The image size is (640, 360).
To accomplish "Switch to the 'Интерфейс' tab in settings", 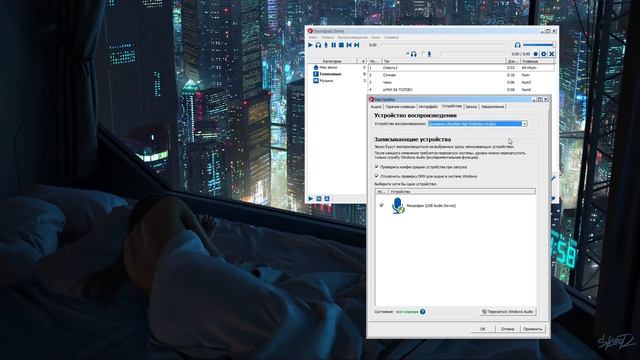I will [428, 107].
